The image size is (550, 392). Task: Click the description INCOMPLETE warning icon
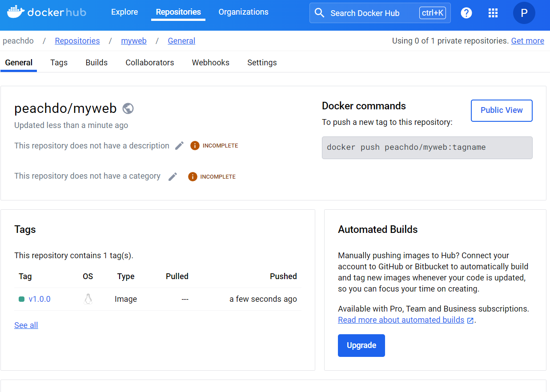point(195,145)
